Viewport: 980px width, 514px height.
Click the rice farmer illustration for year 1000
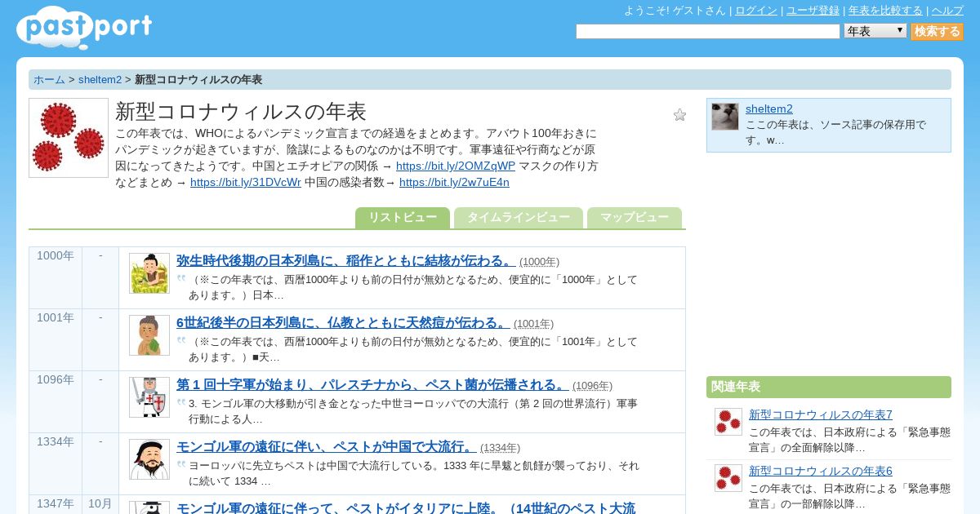pos(149,273)
